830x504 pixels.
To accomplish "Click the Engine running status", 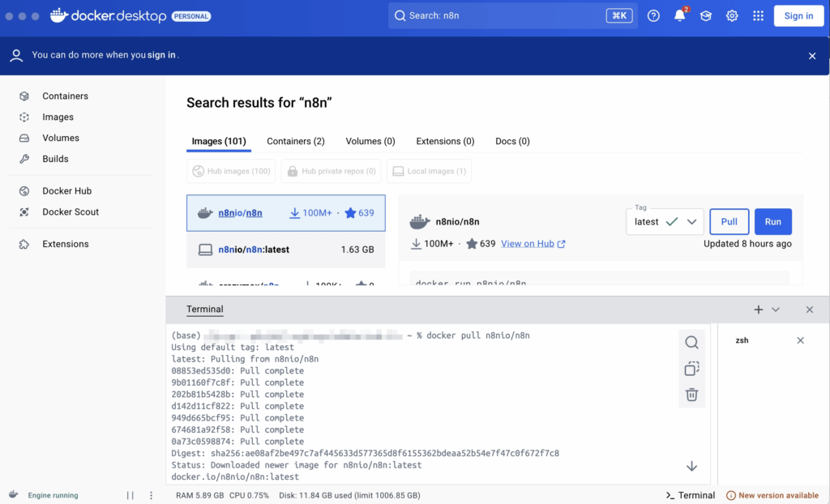I will pyautogui.click(x=53, y=496).
